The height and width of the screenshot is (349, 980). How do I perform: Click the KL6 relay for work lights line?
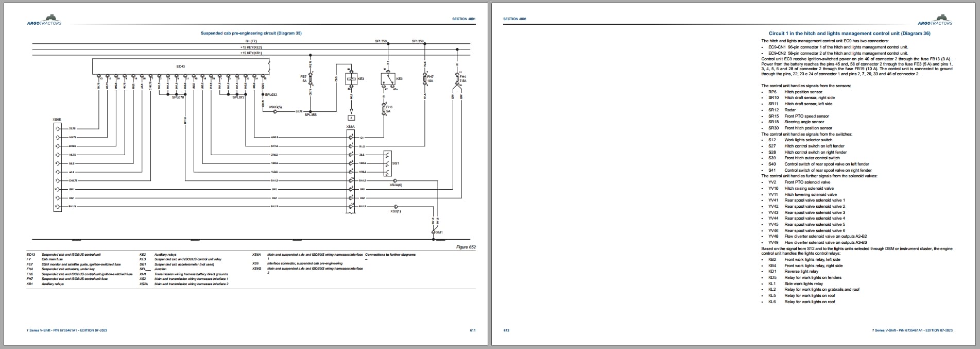tap(801, 302)
